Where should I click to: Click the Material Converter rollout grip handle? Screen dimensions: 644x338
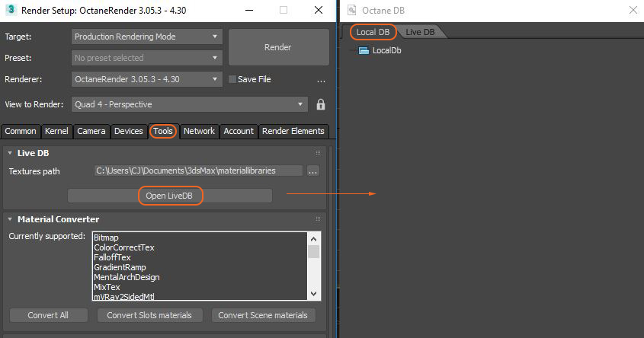[318, 219]
